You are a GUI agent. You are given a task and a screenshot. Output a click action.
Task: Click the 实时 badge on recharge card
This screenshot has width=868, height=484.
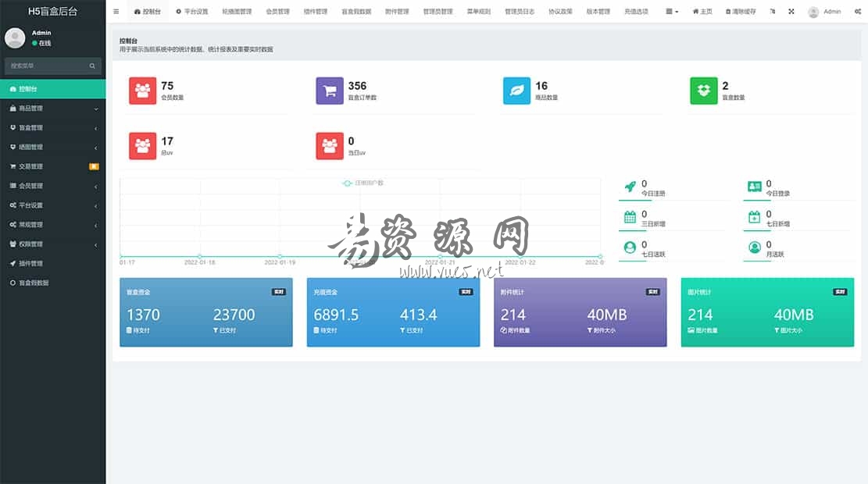click(466, 292)
